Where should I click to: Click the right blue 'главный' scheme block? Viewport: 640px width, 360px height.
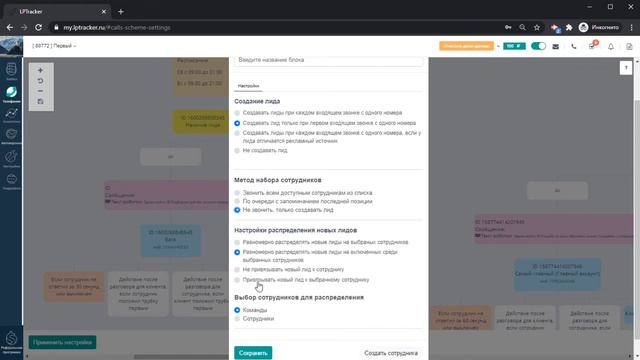click(x=557, y=274)
